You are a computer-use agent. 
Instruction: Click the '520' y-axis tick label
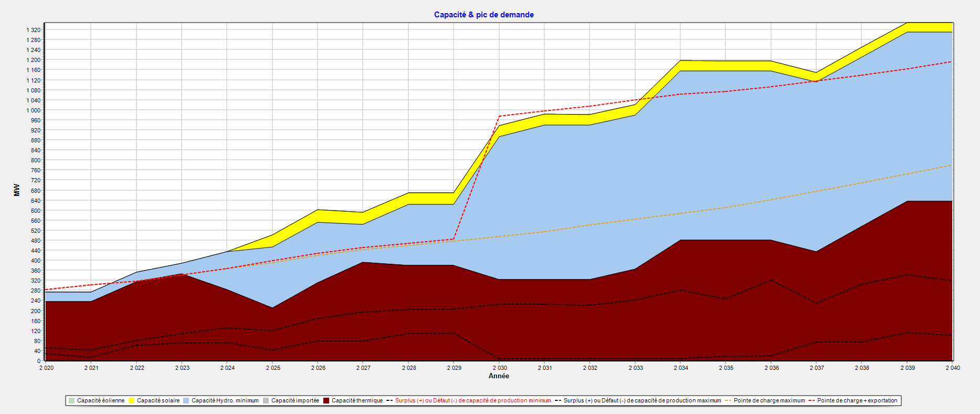(x=36, y=231)
